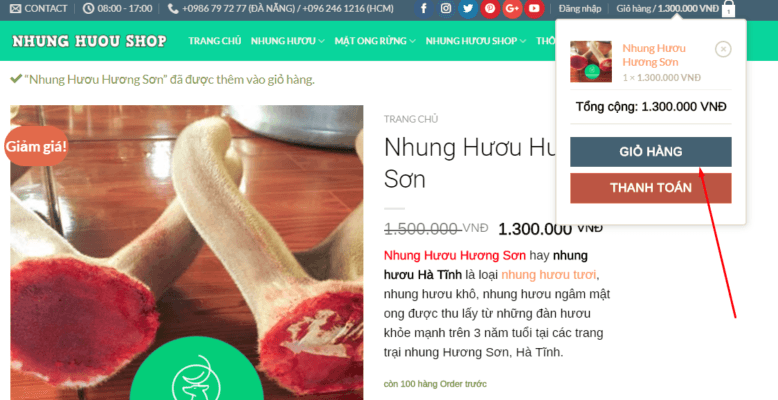Viewport: 778px width, 400px height.
Task: Open the Twitter social icon
Action: 468,8
